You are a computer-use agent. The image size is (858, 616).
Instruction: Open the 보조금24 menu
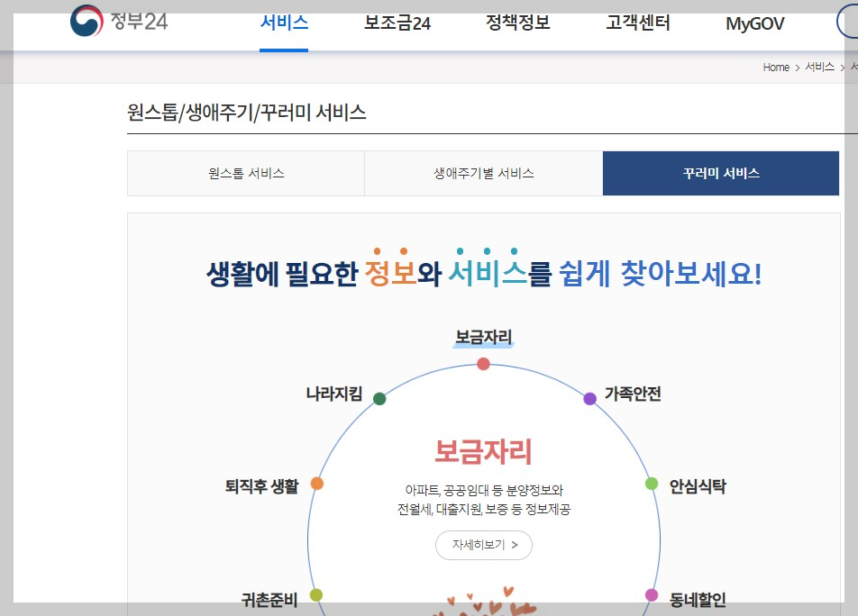click(397, 23)
